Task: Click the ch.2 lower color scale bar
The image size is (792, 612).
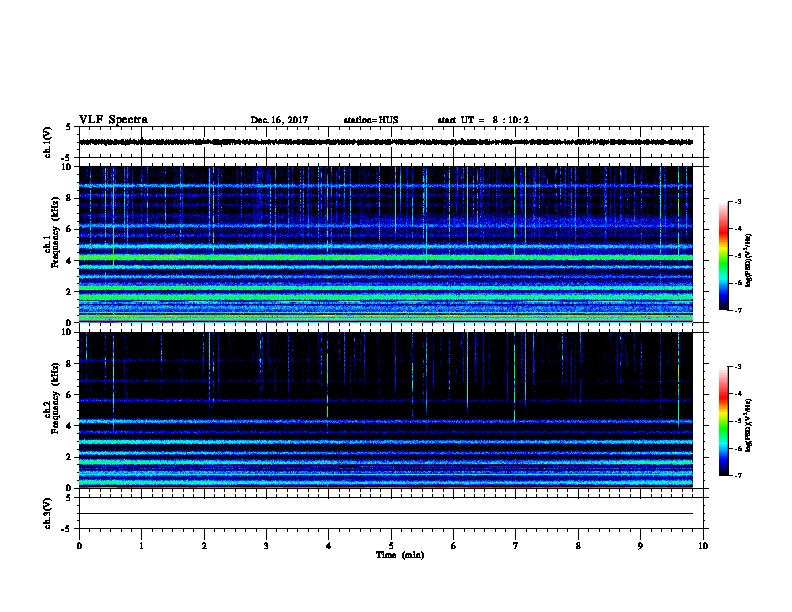Action: pyautogui.click(x=723, y=421)
